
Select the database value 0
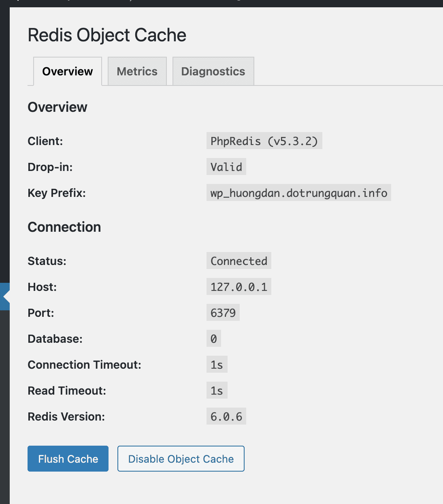coord(213,338)
